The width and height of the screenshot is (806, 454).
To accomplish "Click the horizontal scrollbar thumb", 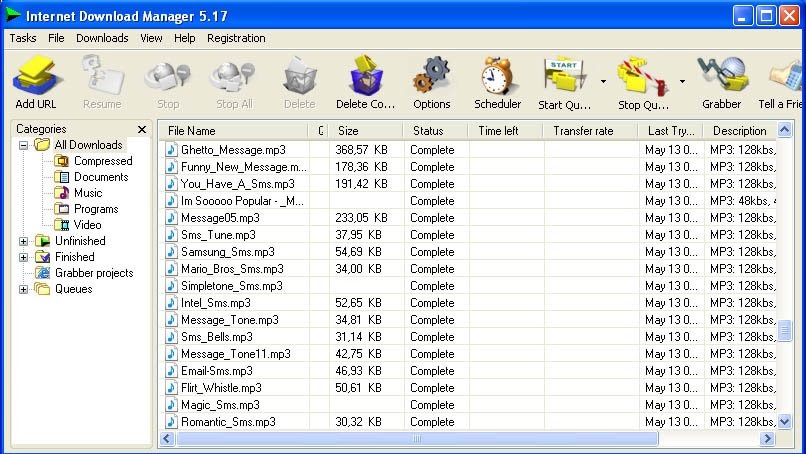I will (x=416, y=439).
